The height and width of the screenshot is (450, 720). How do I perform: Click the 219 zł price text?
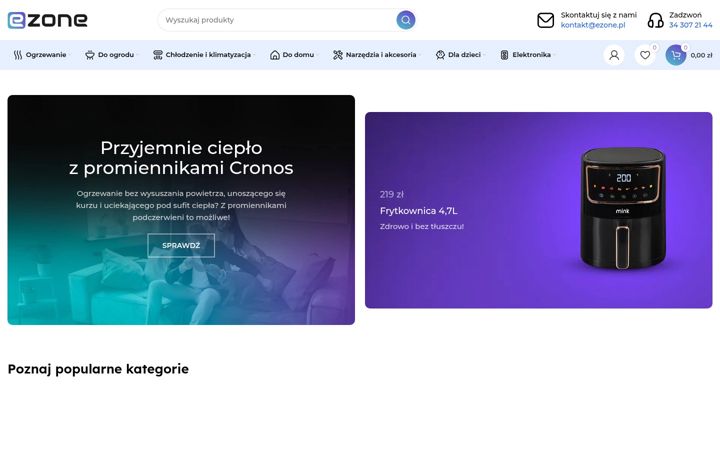(392, 195)
